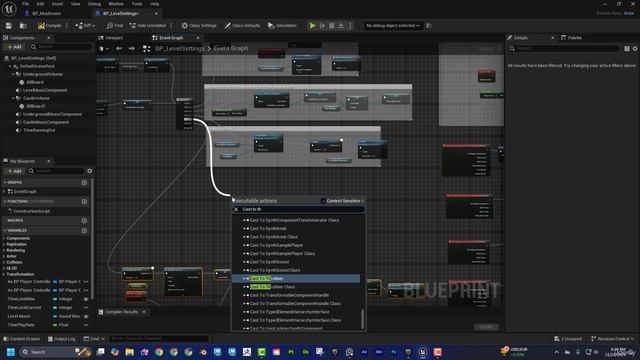This screenshot has width=640, height=360.
Task: Open the Tools menu
Action: click(137, 4)
